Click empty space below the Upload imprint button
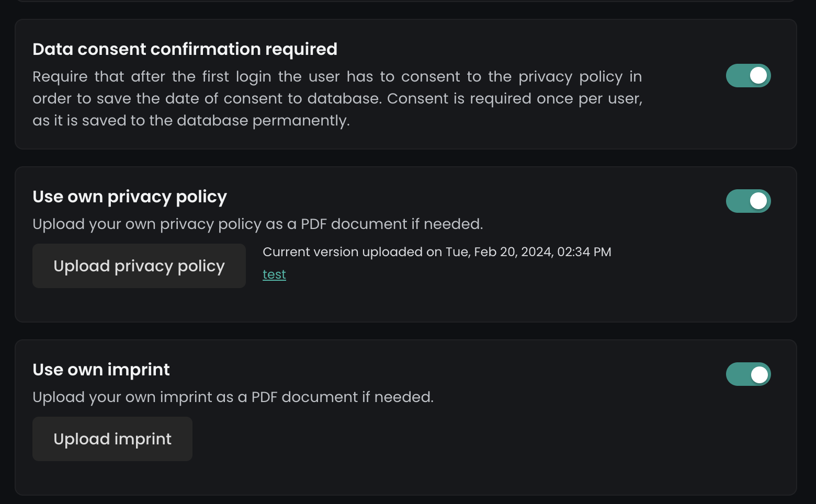 click(x=112, y=478)
